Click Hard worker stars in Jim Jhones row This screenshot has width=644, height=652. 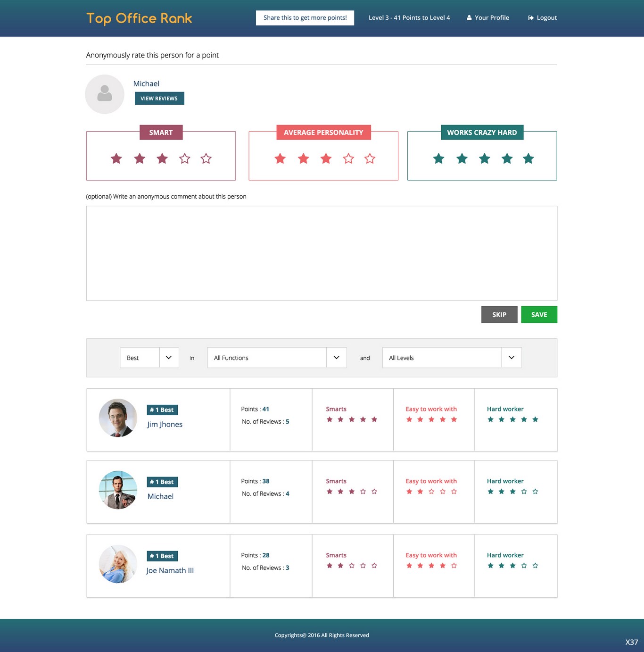point(513,419)
